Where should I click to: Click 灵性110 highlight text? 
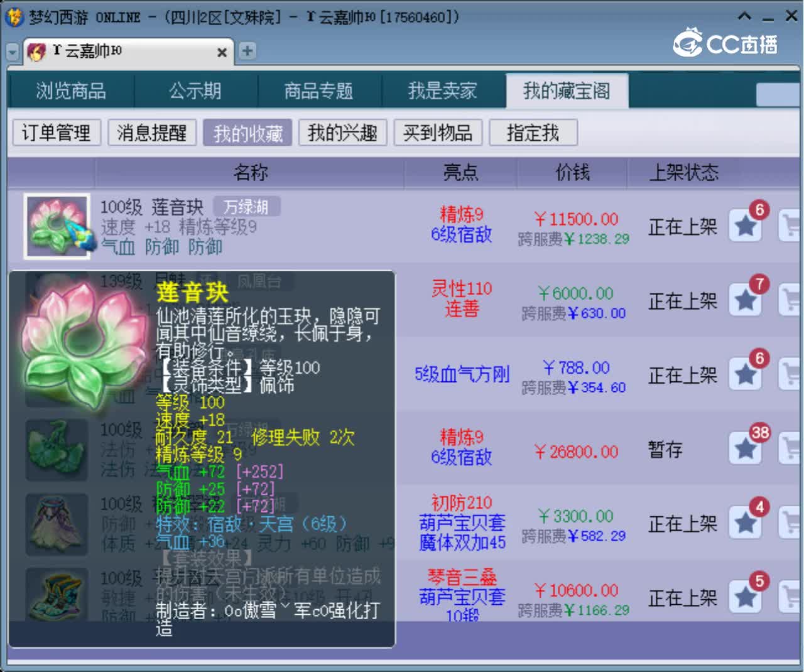pos(462,289)
